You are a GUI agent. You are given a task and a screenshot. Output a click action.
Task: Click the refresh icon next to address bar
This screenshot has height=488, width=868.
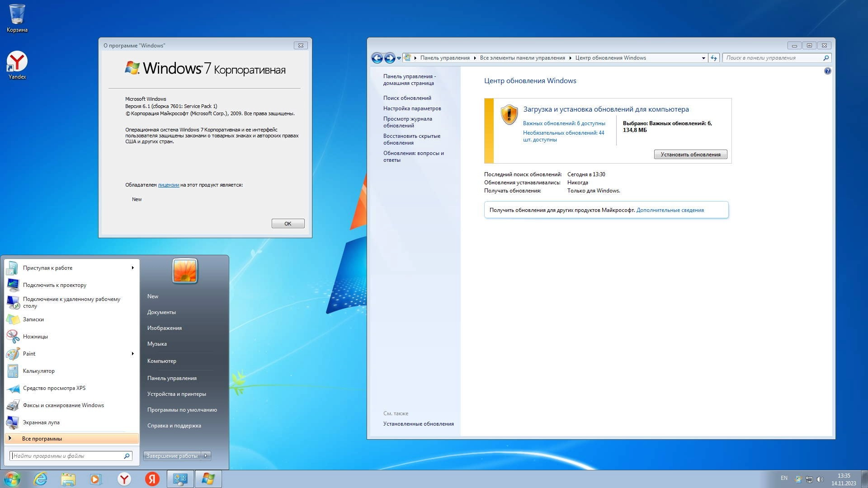(714, 58)
